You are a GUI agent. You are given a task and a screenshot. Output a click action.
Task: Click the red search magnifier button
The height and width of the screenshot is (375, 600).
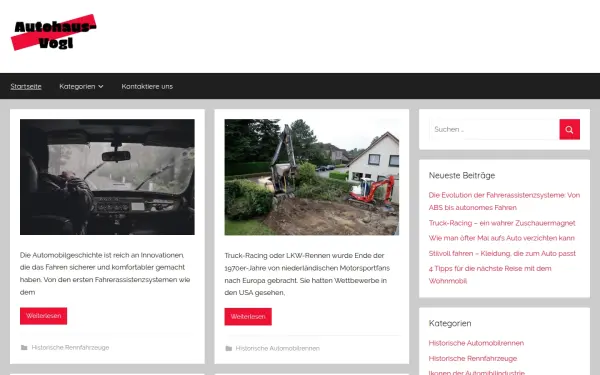point(569,129)
